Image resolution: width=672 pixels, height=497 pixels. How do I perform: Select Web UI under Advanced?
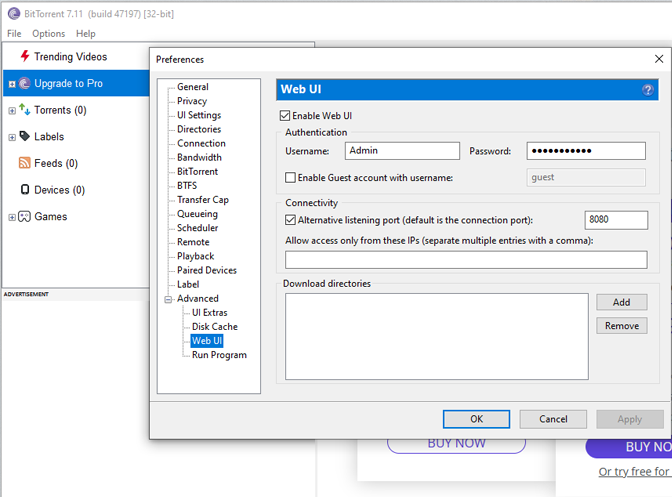coord(207,341)
